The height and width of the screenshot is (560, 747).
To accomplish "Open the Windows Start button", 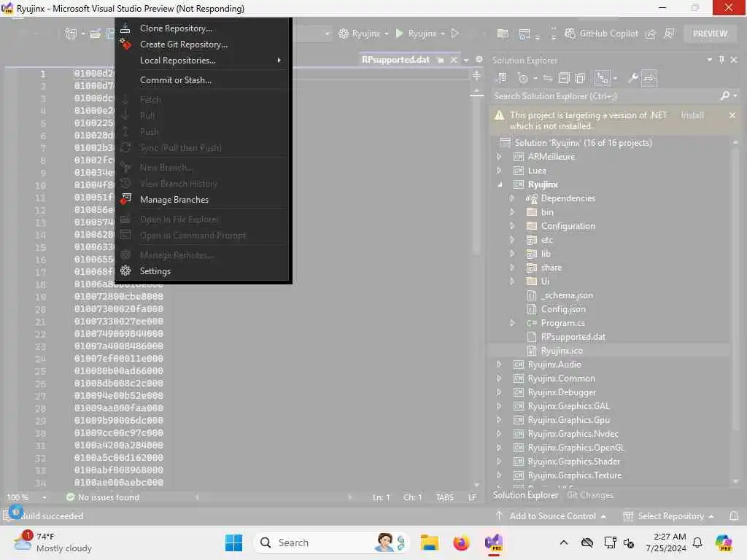I will click(x=233, y=542).
